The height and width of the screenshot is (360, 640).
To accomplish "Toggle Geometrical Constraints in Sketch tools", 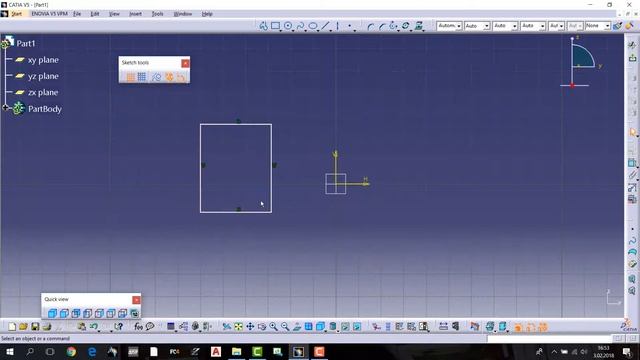I will [169, 77].
